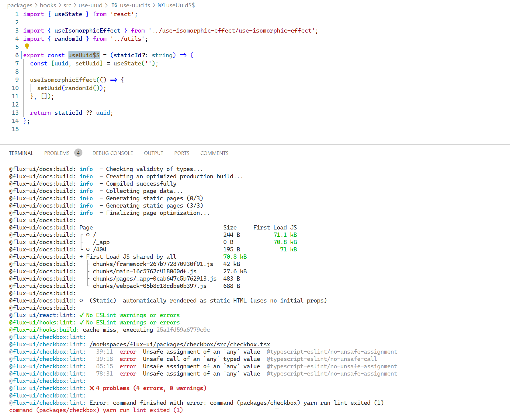Click line number 10 in the editor
The width and height of the screenshot is (510, 420).
[x=15, y=88]
